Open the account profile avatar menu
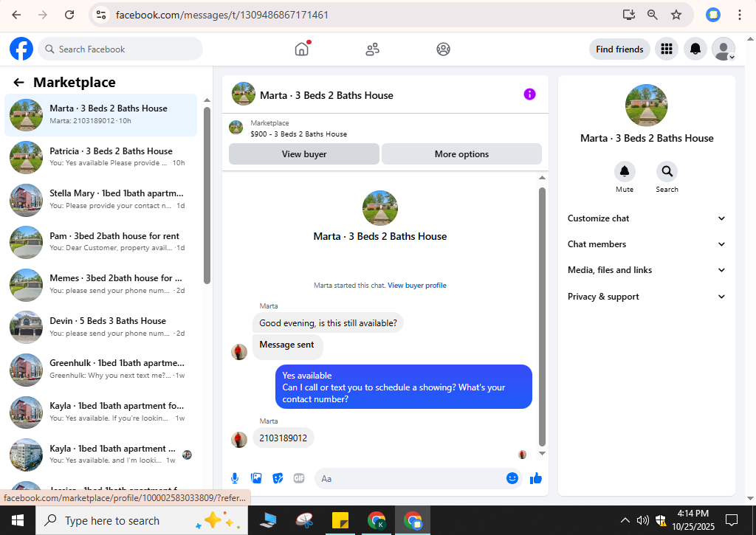 [x=724, y=49]
